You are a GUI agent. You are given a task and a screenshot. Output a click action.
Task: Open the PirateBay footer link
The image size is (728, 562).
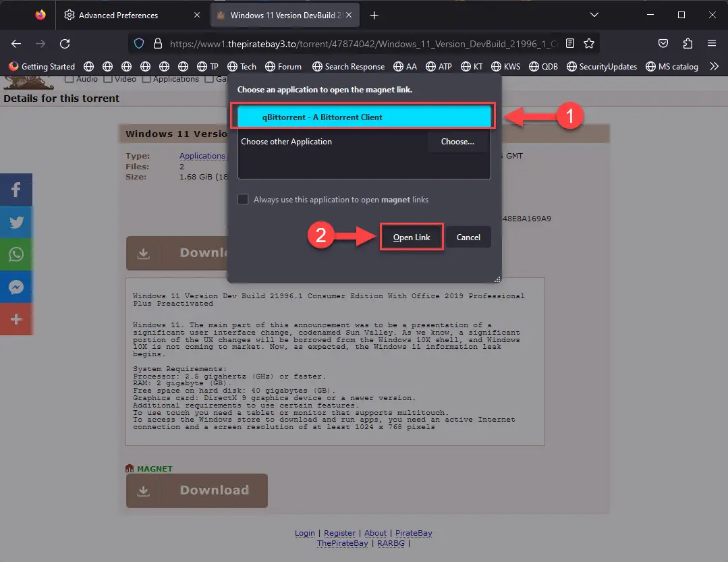coord(414,533)
